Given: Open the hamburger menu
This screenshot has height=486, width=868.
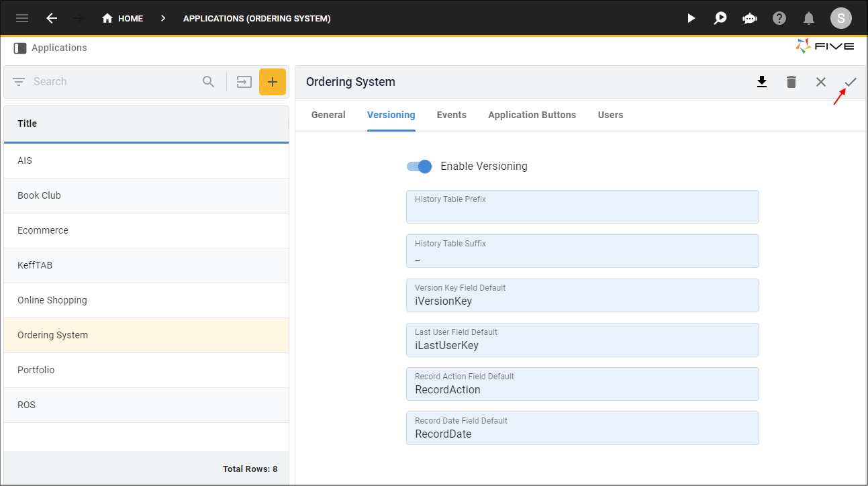Looking at the screenshot, I should [x=22, y=18].
